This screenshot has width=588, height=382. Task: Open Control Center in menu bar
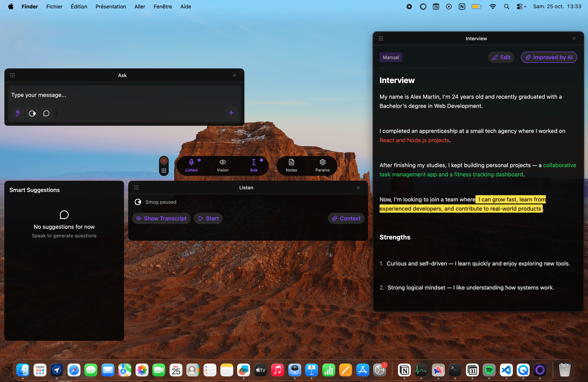click(x=519, y=6)
